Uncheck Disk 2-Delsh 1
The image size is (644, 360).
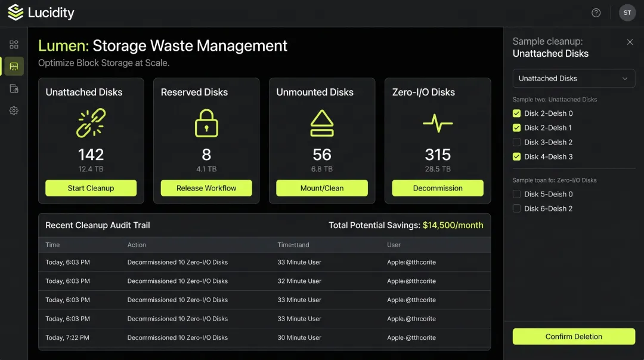point(516,128)
